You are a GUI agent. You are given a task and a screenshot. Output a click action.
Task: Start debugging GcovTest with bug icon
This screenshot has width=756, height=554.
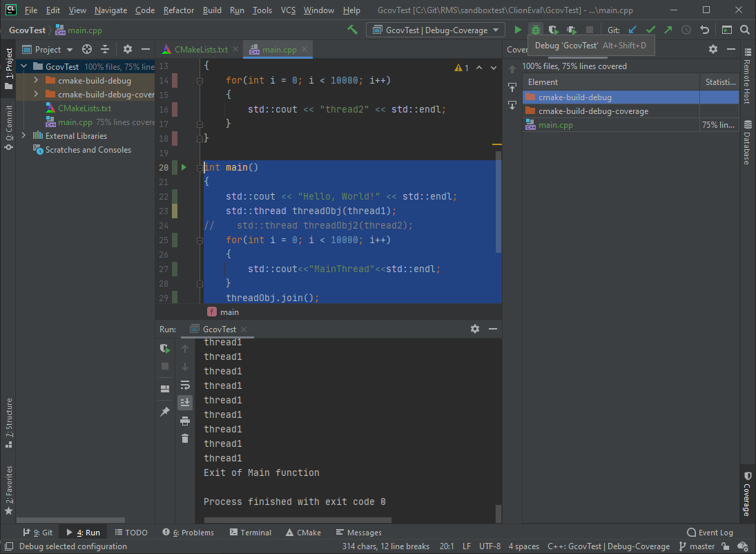(535, 30)
